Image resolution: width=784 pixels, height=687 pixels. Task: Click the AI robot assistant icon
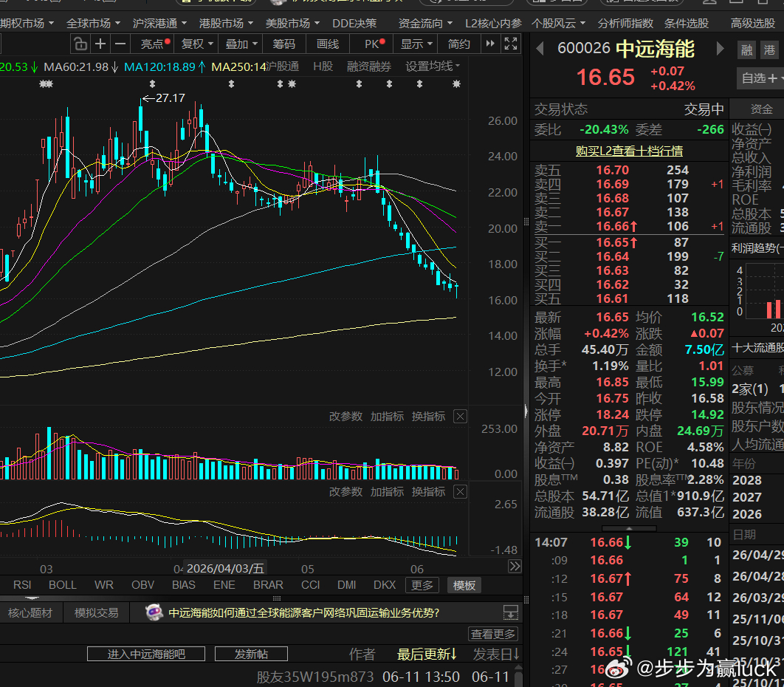pos(154,612)
